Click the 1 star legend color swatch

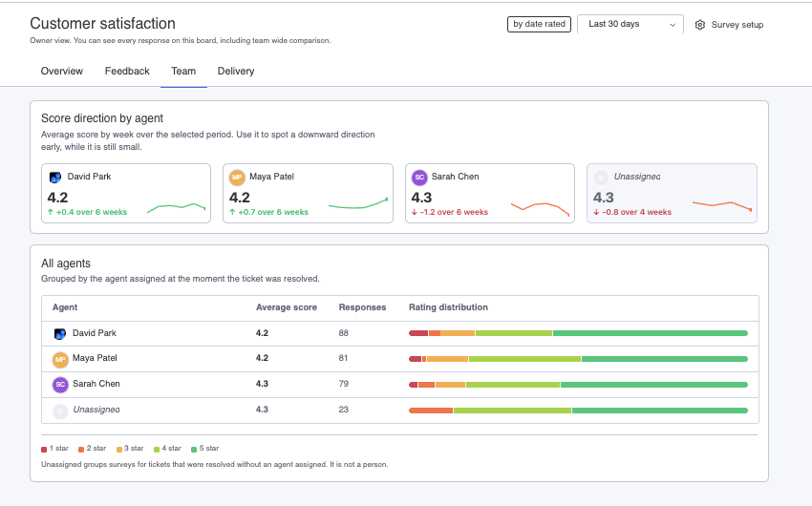click(44, 449)
